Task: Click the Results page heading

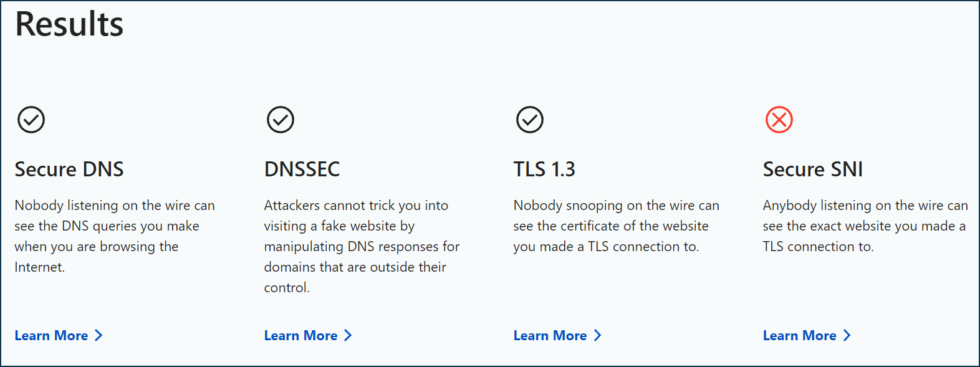Action: 69,24
